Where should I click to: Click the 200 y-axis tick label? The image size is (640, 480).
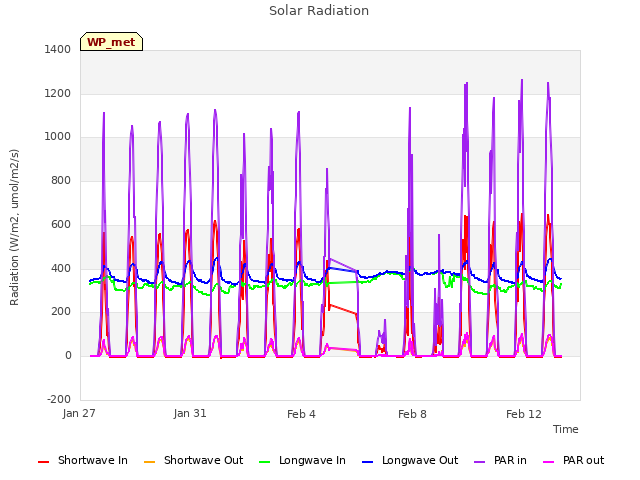coord(61,312)
